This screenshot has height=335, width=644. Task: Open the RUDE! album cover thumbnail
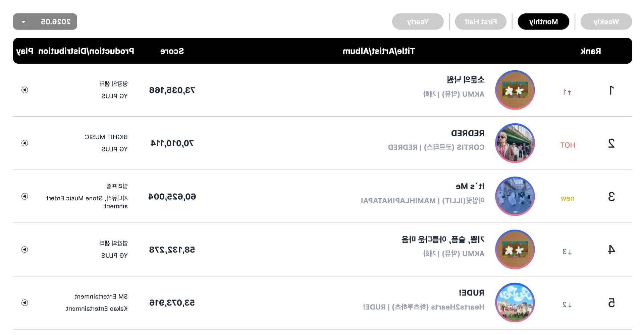(x=515, y=303)
